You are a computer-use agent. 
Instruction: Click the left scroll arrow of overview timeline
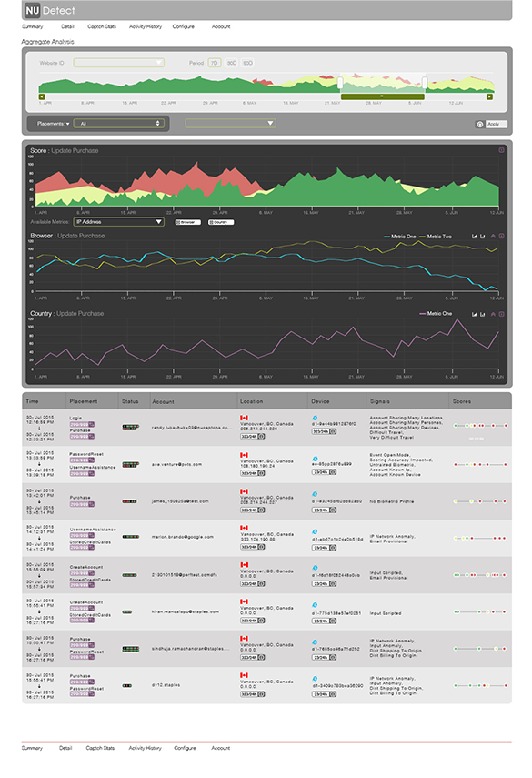[x=42, y=96]
